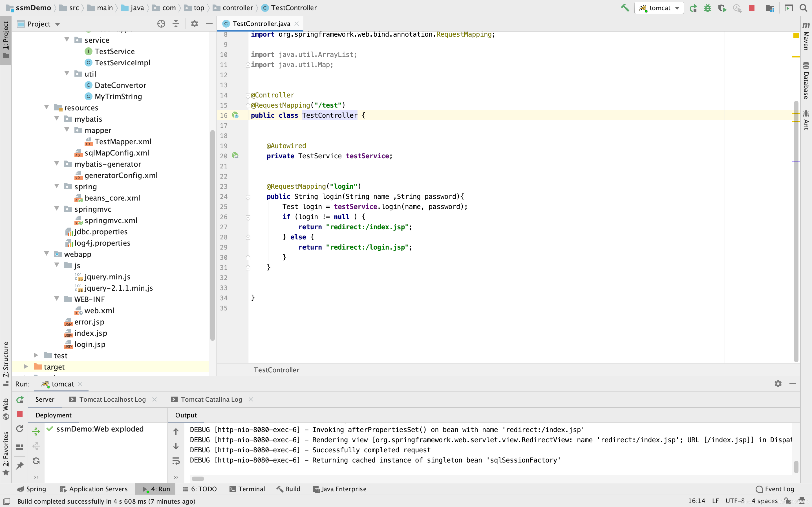Click the editor vertical scrollbar
This screenshot has height=507, width=812.
click(796, 231)
